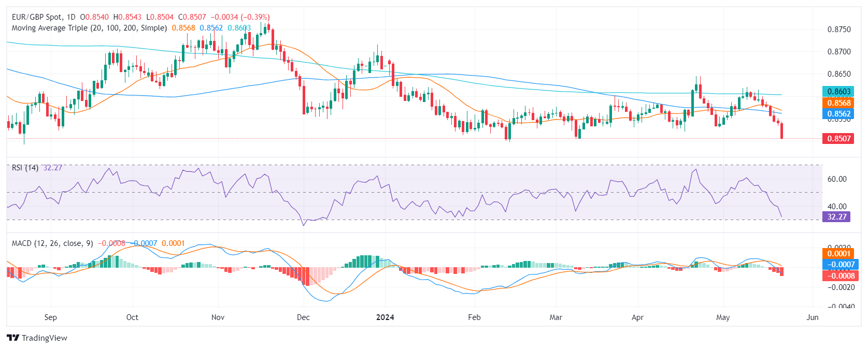Click the 60.00 level on RSI axis
868x349 pixels.
click(837, 179)
